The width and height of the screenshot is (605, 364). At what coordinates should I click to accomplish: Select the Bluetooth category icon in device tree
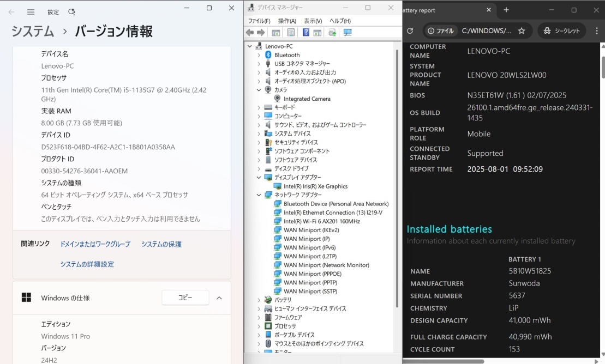click(x=268, y=54)
